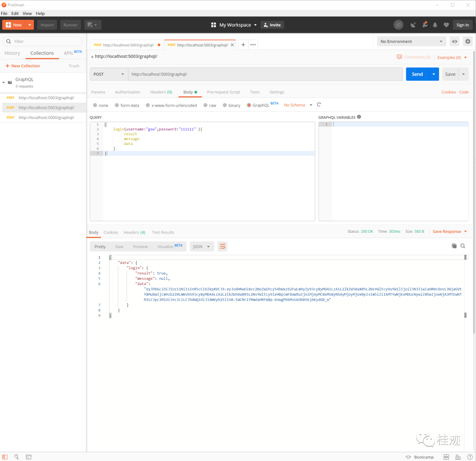Click the environment quick look eye icon
476x461 pixels.
click(x=454, y=41)
